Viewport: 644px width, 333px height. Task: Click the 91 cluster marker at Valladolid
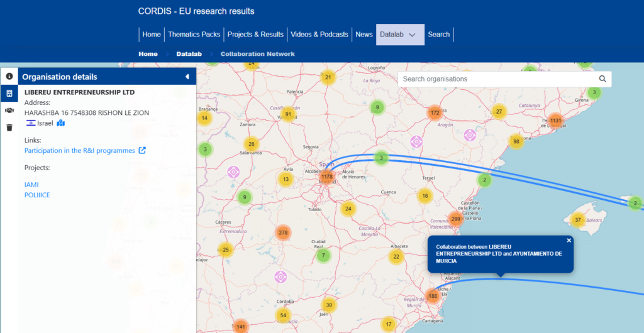click(x=288, y=114)
